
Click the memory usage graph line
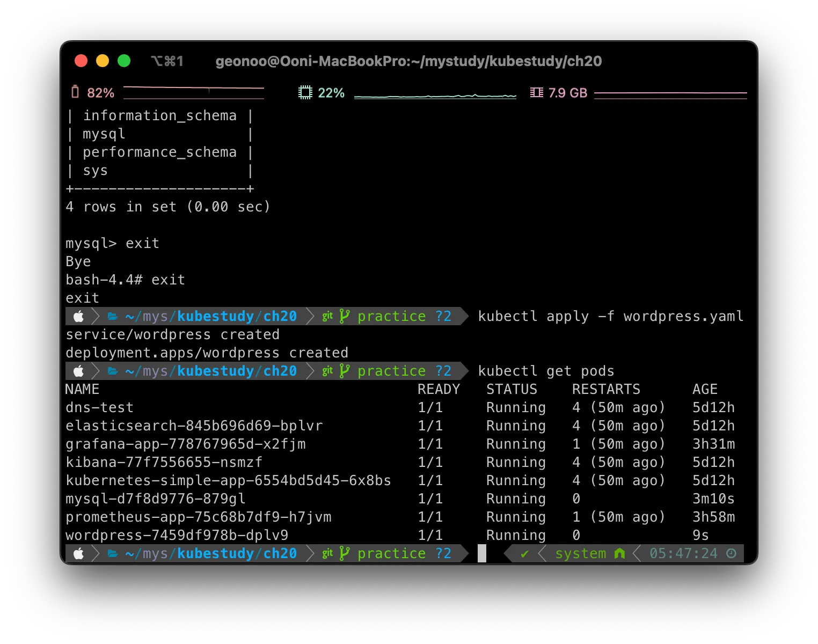tap(670, 95)
